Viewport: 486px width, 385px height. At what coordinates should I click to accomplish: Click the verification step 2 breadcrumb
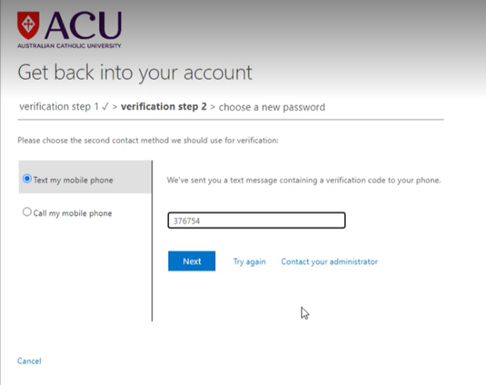tap(164, 107)
